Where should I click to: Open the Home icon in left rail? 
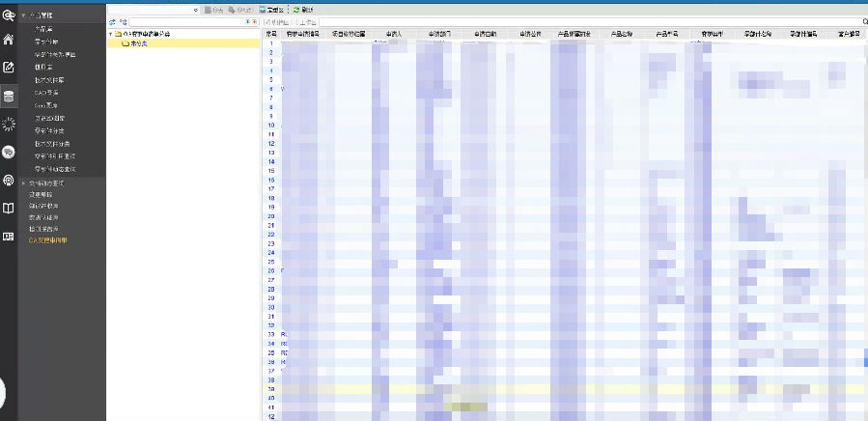pos(9,40)
